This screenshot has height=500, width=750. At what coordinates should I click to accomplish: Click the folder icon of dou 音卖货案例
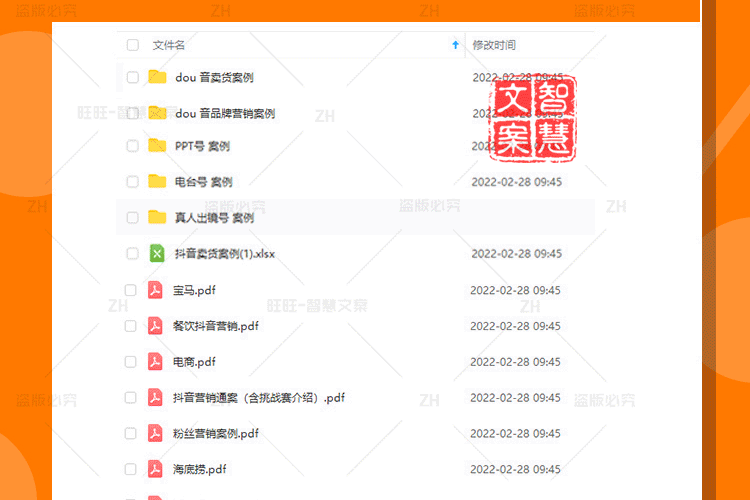[x=157, y=77]
